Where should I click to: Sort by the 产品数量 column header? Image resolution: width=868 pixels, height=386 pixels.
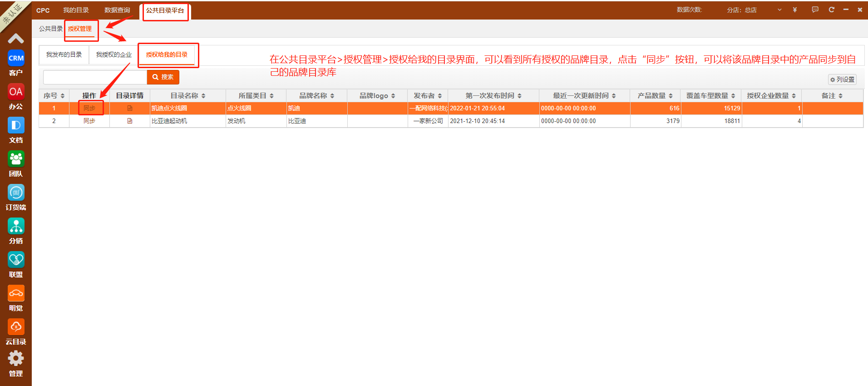click(x=655, y=96)
